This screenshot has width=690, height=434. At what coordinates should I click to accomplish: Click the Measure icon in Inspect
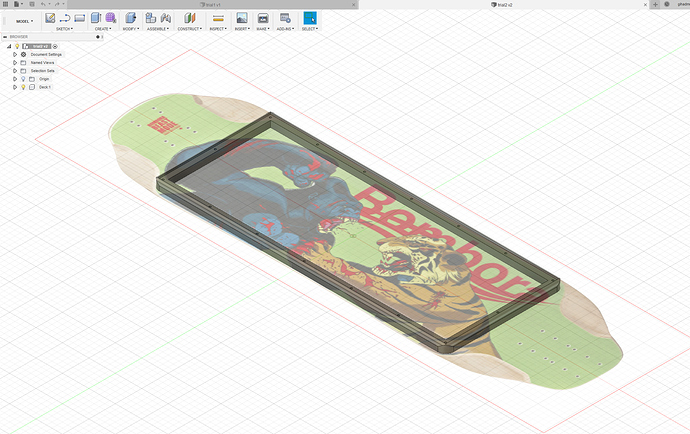pos(218,18)
